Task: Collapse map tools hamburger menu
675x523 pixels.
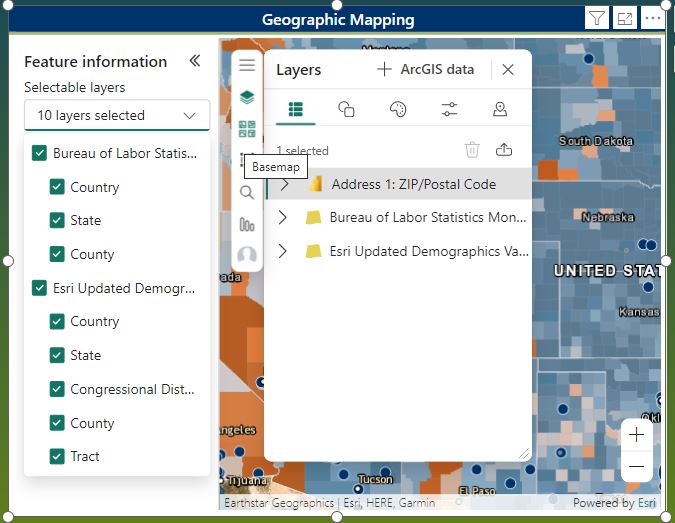Action: [247, 65]
